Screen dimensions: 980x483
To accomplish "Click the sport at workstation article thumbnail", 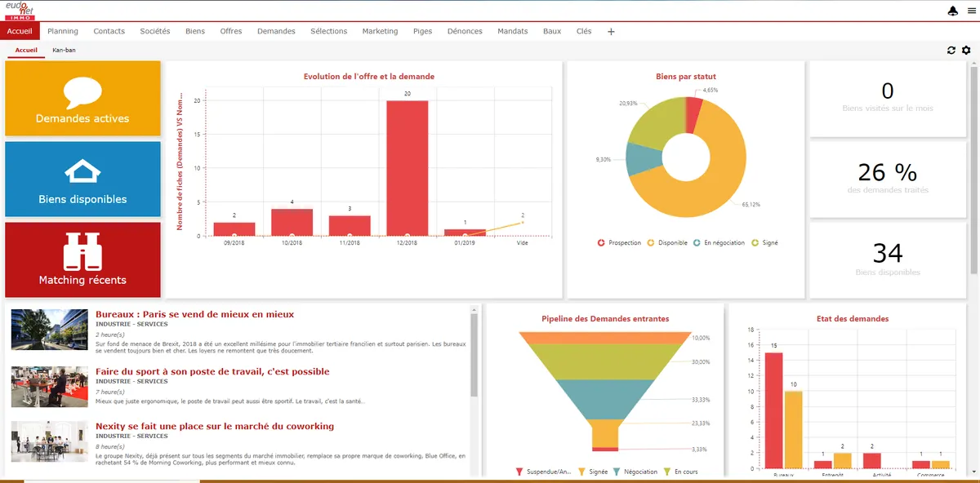I will coord(49,387).
